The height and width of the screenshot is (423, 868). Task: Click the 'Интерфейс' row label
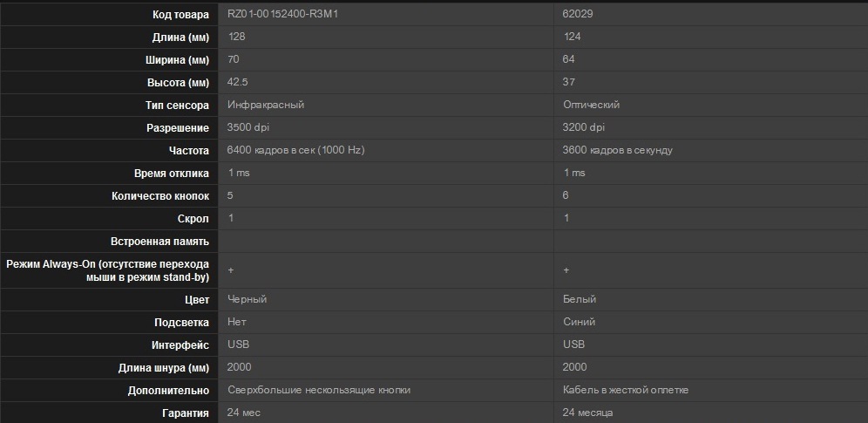[180, 345]
